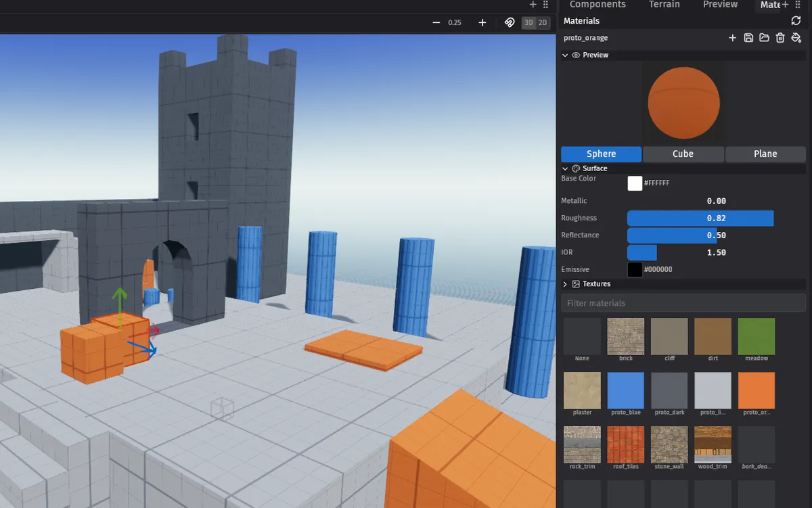The width and height of the screenshot is (812, 508).
Task: Select the orange proto_or material thumbnail
Action: (757, 390)
